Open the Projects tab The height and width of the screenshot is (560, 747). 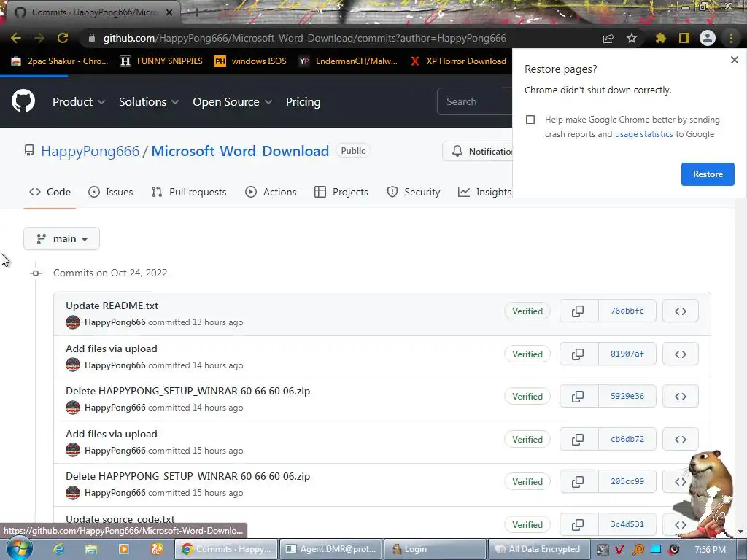pos(341,192)
